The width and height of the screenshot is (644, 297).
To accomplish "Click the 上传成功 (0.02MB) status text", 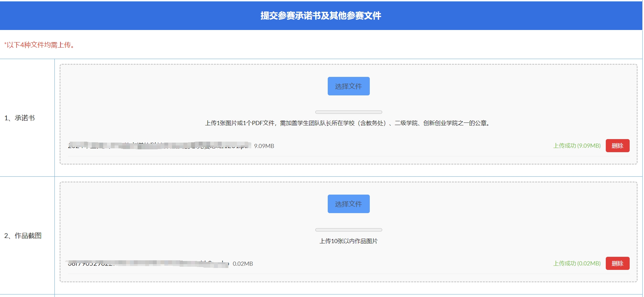I will tap(577, 264).
